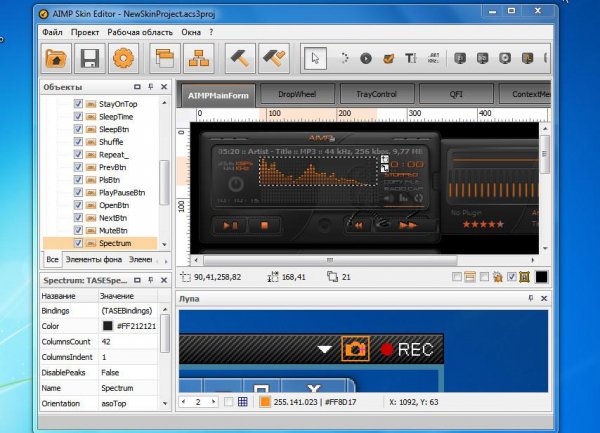Uncheck the NextBtn object checkbox
Viewport: 600px width, 433px height.
pyautogui.click(x=78, y=218)
